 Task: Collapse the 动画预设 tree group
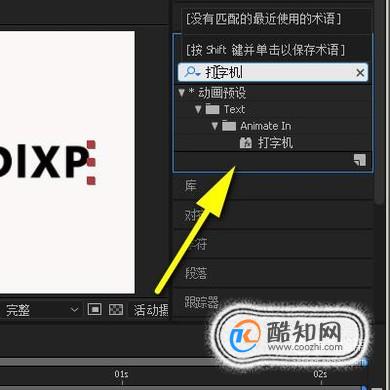click(181, 93)
